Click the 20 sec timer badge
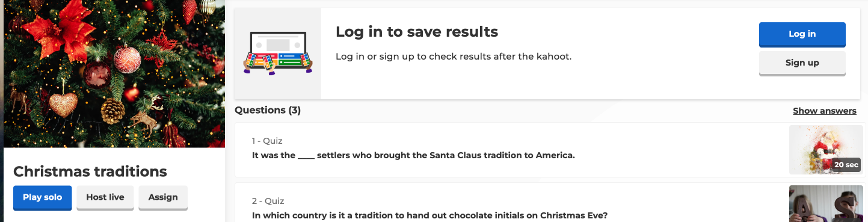Viewport: 868px width, 222px height. coord(846,164)
